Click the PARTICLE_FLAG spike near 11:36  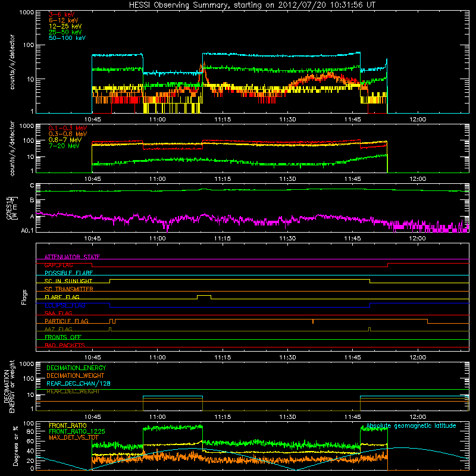click(313, 321)
